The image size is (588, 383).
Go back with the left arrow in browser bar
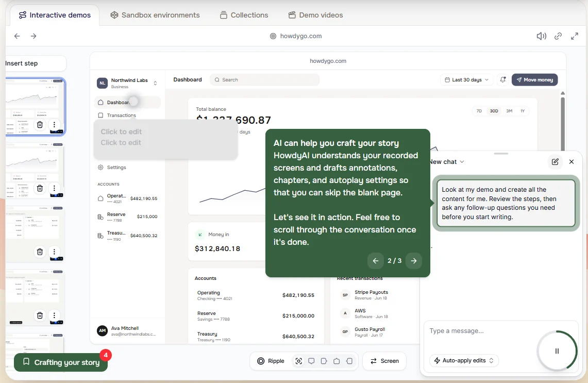tap(17, 36)
